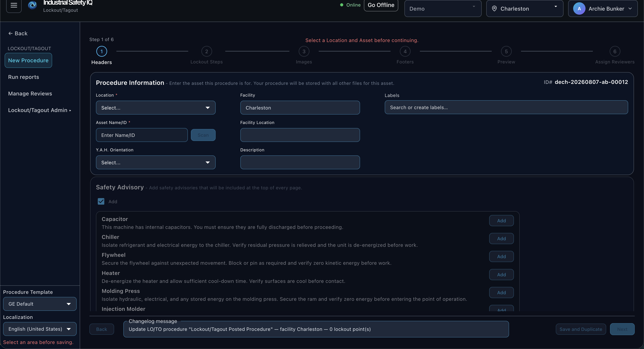Open the Charleston facility dropdown in header
Viewport: 644px width, 349px height.
coord(525,8)
